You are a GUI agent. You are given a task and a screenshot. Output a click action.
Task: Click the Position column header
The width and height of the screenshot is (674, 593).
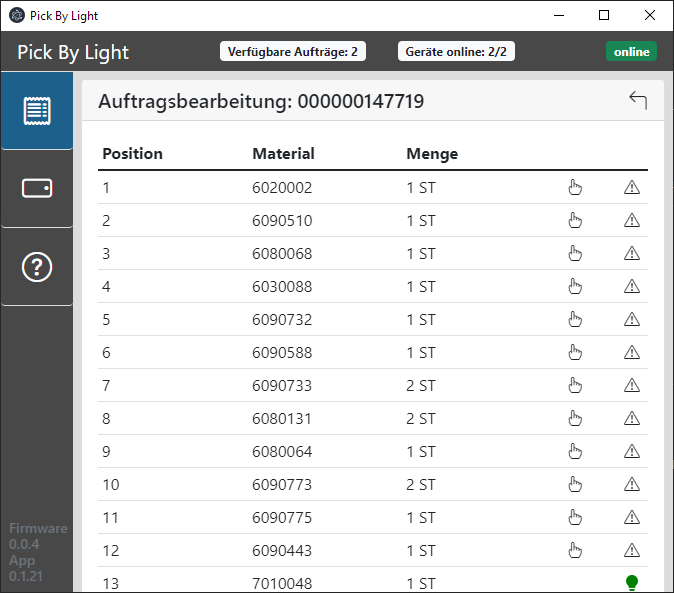(x=132, y=154)
